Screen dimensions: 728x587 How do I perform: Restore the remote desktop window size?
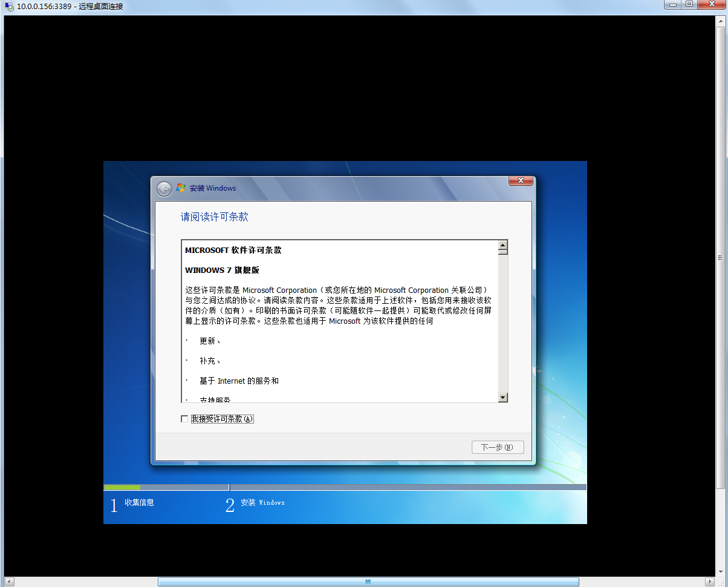tap(689, 4)
